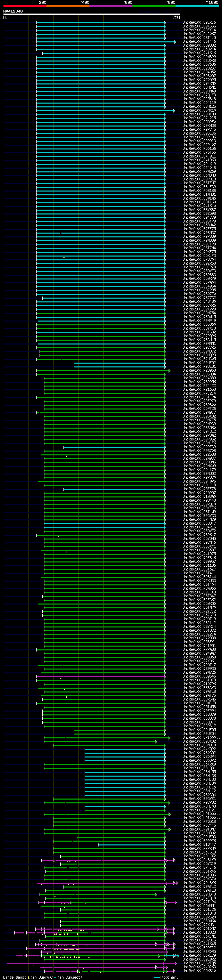Select UniRef100_A9PCF5 label

(199, 130)
